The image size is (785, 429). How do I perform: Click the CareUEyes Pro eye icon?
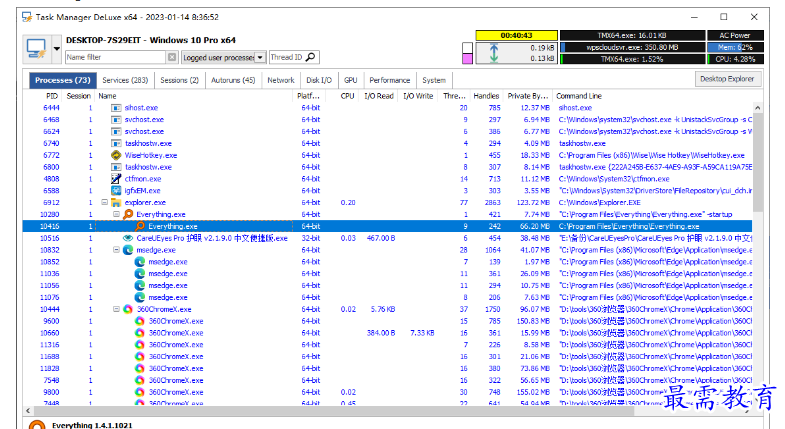click(x=128, y=238)
